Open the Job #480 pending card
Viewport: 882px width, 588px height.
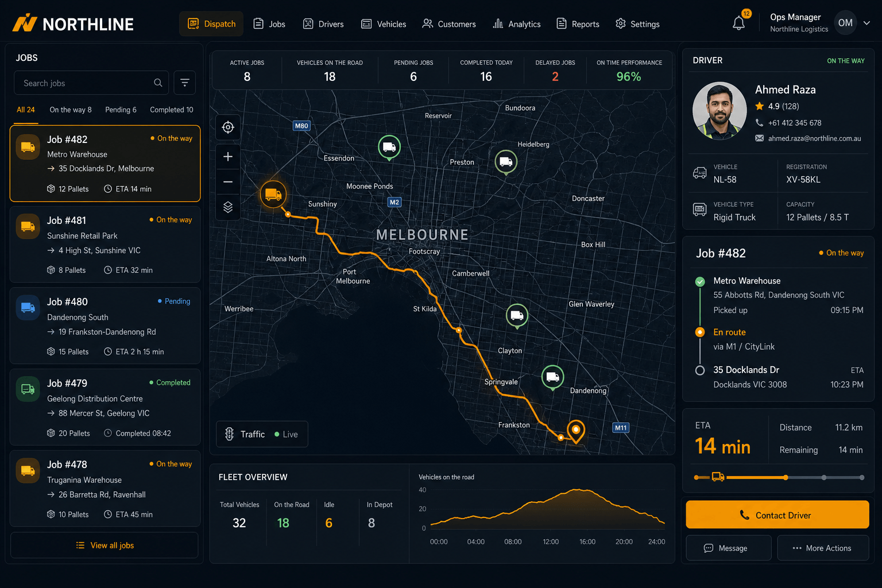tap(105, 326)
